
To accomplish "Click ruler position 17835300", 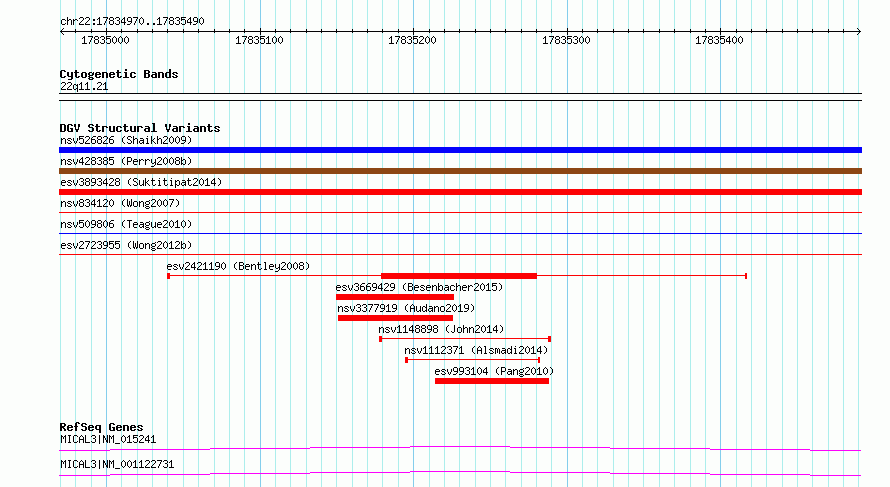I will point(566,40).
